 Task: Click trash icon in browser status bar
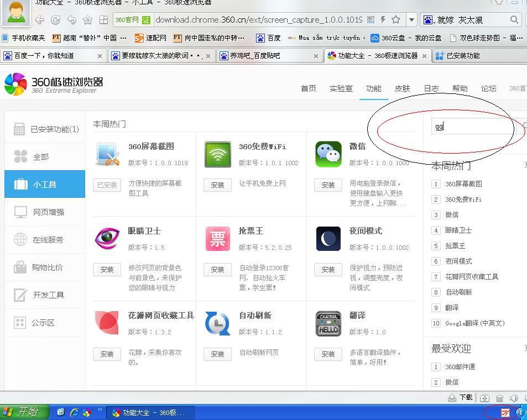click(500, 398)
